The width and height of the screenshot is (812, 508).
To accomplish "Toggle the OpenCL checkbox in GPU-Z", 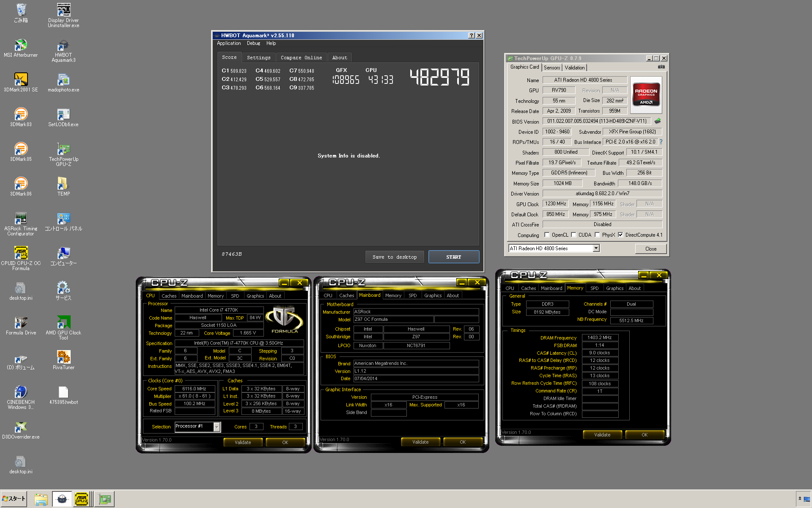I will pyautogui.click(x=547, y=235).
